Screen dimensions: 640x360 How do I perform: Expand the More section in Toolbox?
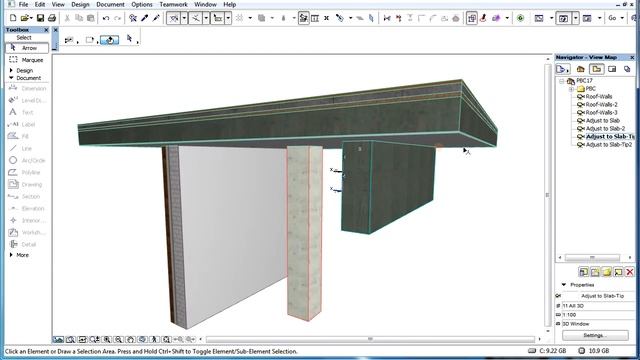click(x=11, y=255)
